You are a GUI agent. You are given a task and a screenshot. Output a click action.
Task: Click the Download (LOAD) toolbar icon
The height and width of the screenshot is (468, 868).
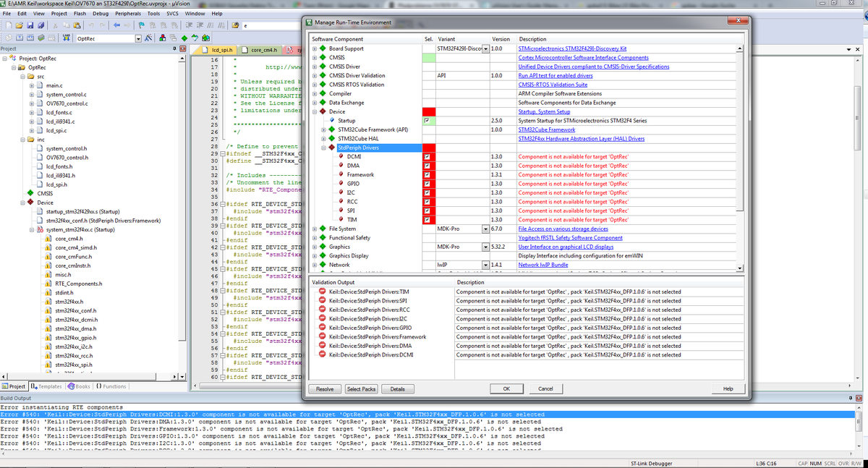67,38
